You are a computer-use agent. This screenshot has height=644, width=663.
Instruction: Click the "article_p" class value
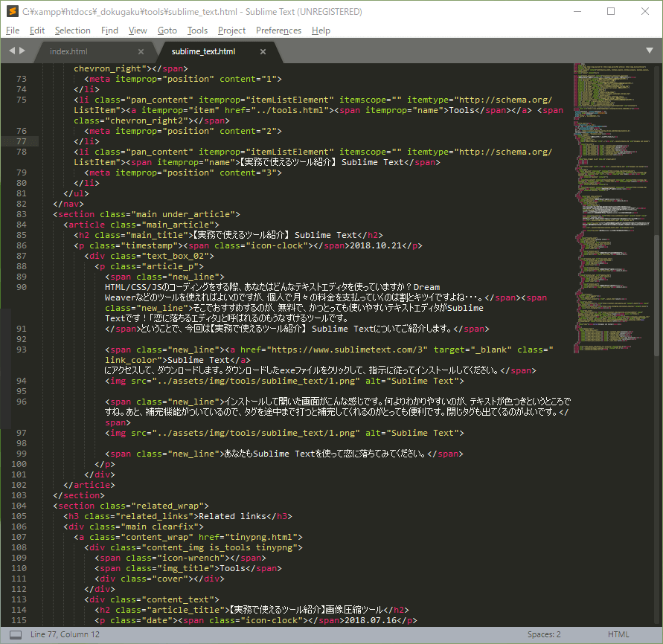pyautogui.click(x=170, y=267)
